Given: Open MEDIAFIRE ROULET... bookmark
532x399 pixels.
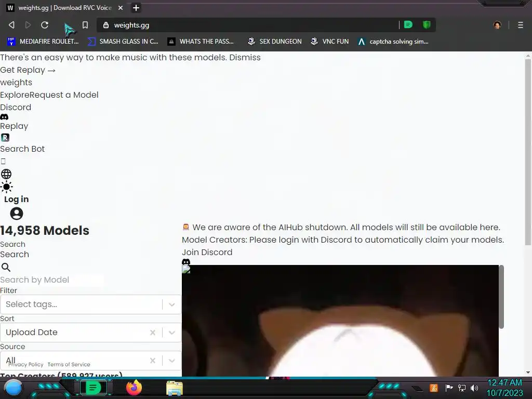Looking at the screenshot, I should pyautogui.click(x=43, y=42).
